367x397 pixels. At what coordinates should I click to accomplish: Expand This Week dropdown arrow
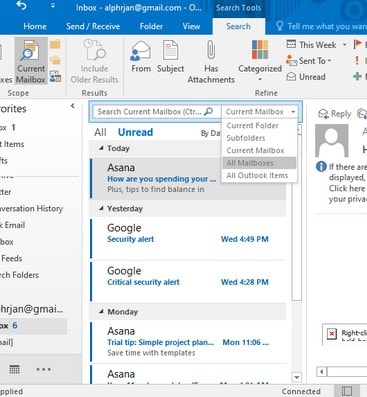344,45
